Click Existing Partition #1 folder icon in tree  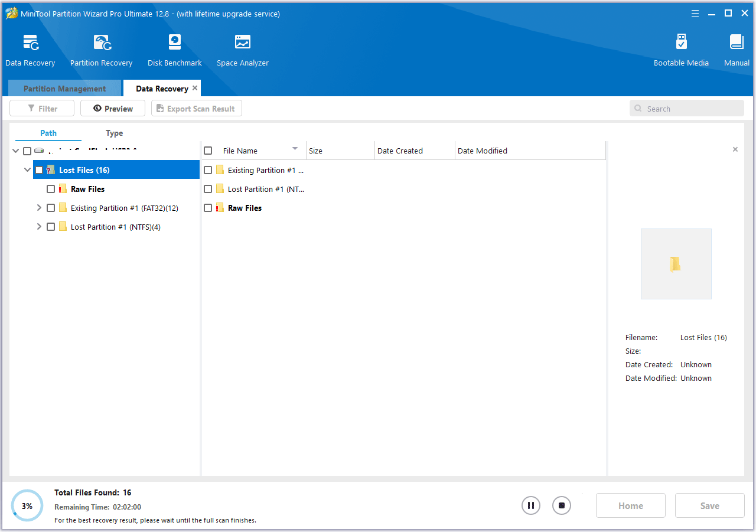[63, 208]
